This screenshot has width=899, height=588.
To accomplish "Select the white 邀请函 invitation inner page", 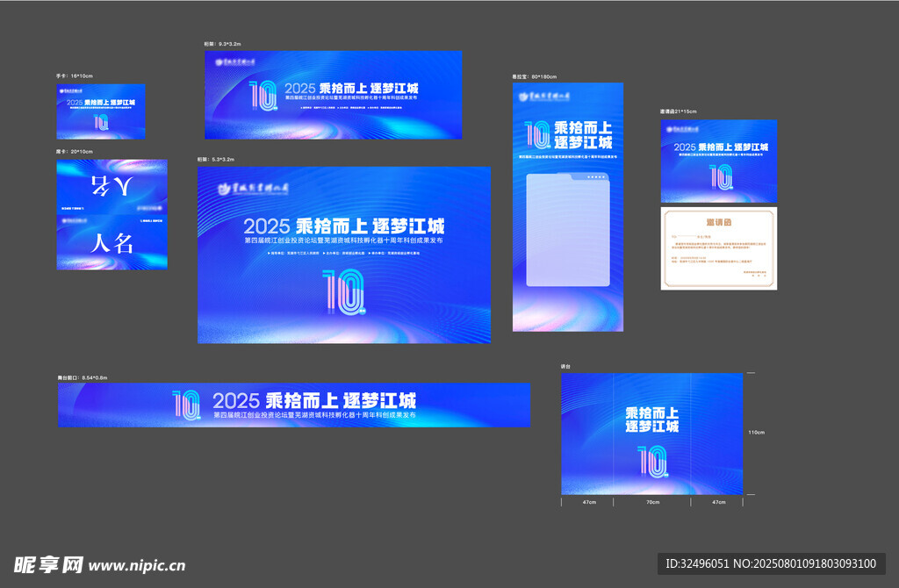I will click(719, 248).
